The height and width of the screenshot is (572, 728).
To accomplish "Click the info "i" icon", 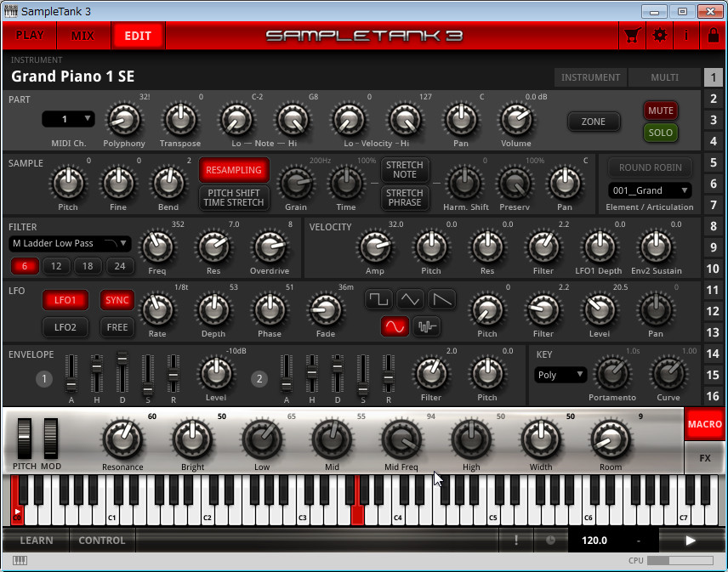I will [686, 35].
